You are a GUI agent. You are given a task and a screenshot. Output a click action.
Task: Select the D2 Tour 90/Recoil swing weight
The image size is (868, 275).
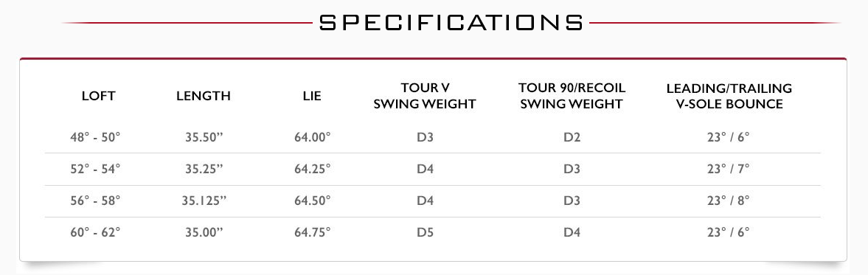(x=572, y=137)
